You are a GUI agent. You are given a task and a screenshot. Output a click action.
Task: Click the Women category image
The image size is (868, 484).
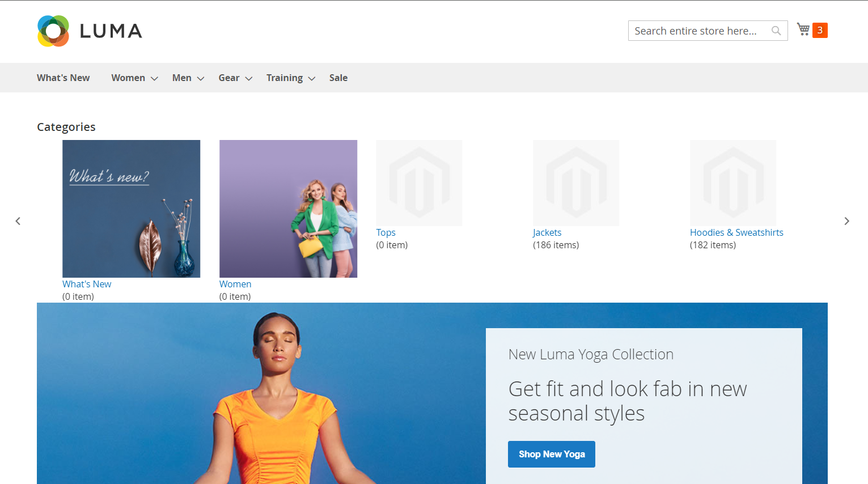(288, 209)
